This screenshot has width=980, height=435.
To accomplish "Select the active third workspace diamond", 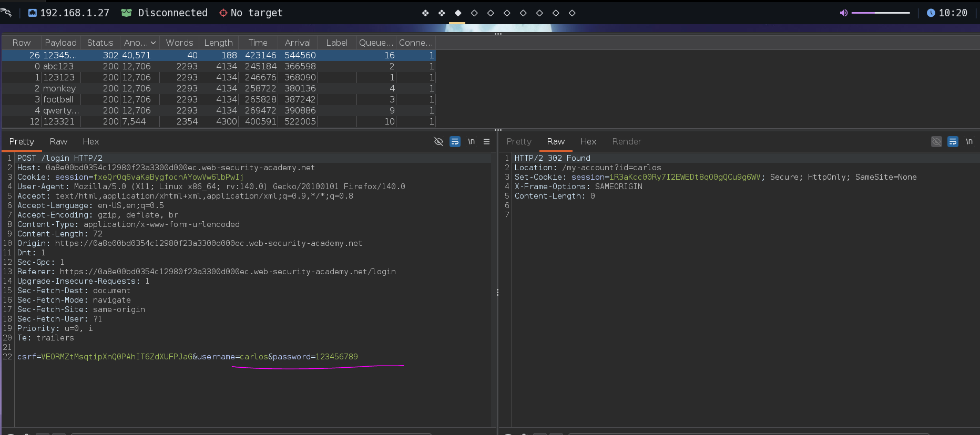I will tap(458, 13).
